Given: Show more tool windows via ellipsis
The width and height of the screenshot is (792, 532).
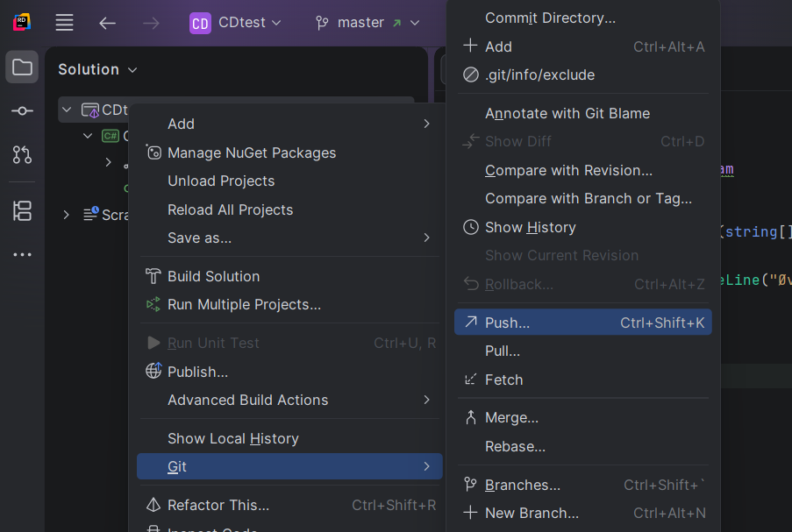Looking at the screenshot, I should (x=22, y=255).
